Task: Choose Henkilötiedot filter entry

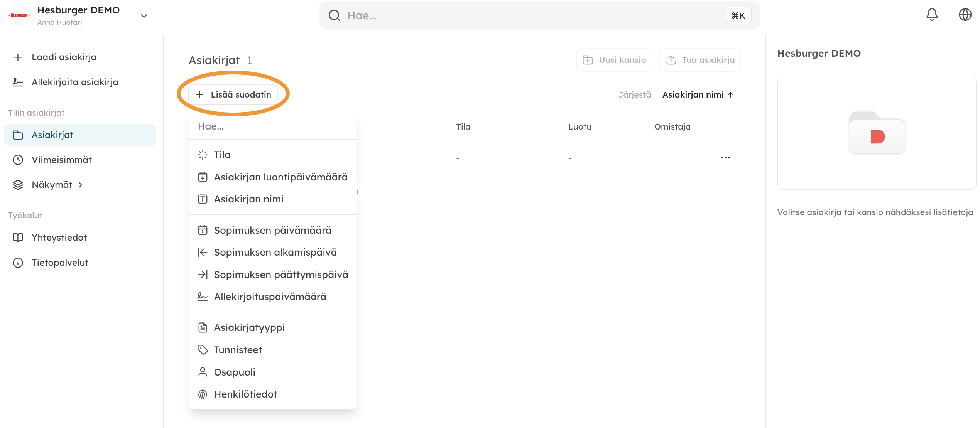Action: coord(245,394)
